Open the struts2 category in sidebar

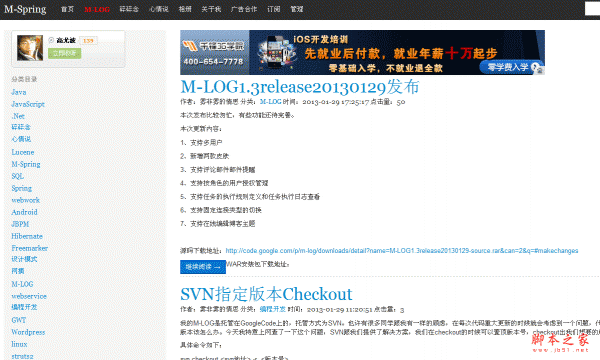click(x=22, y=356)
